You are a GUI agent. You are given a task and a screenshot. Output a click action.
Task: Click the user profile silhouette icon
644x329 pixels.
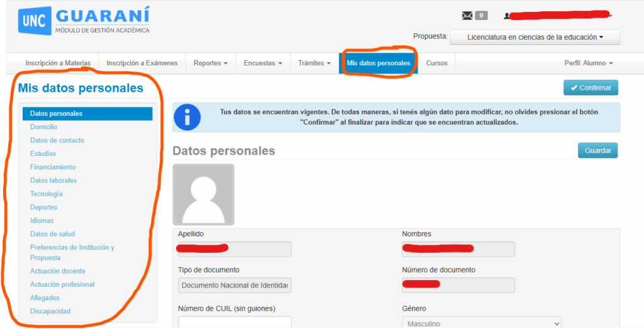[507, 16]
